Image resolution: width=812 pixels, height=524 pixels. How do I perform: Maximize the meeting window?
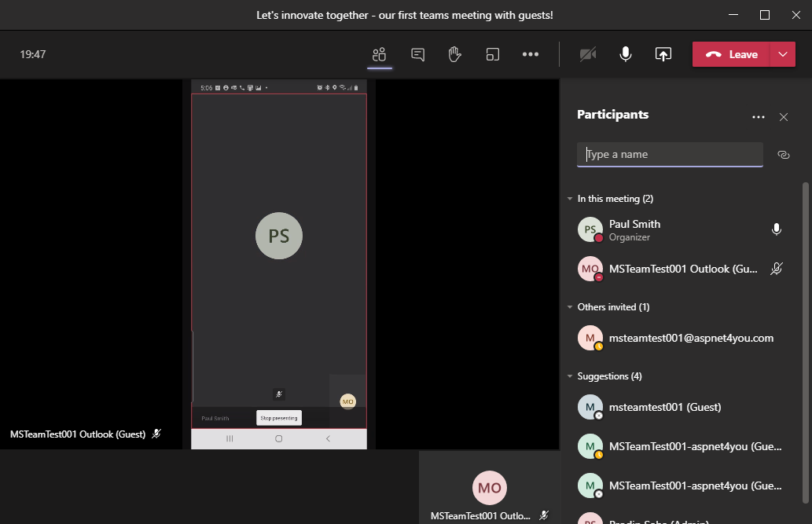coord(764,15)
